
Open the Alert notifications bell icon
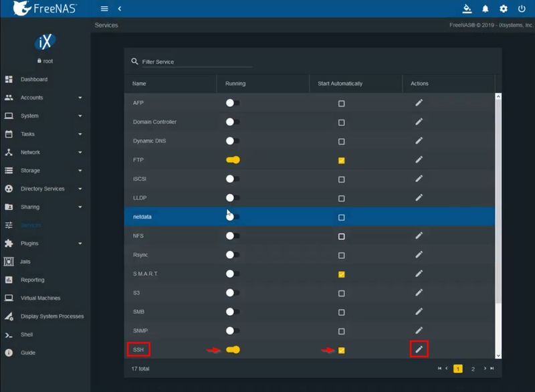click(486, 9)
